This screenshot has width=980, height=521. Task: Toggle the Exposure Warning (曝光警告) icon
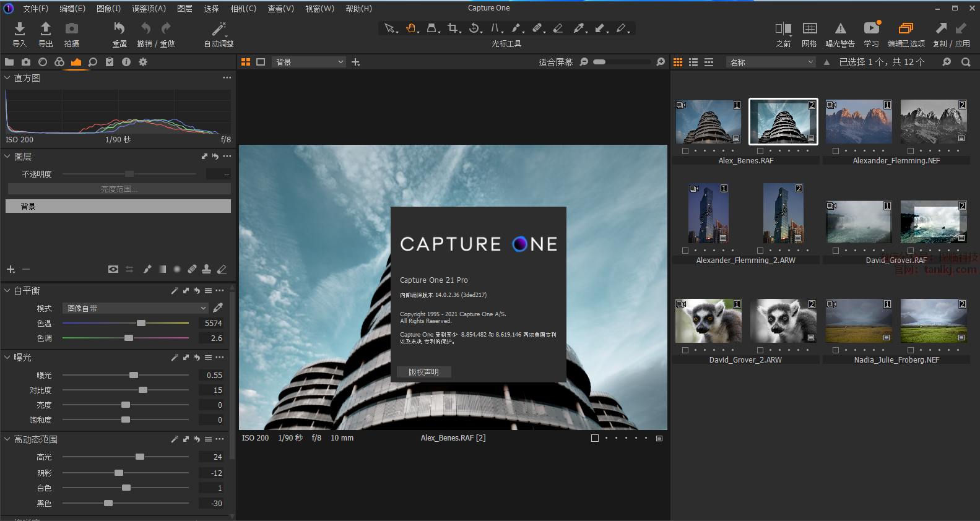pos(840,28)
